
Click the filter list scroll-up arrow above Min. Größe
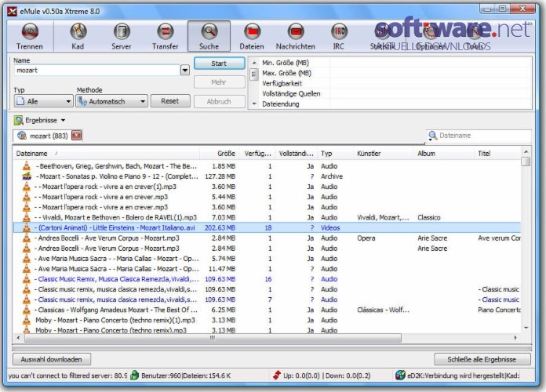point(254,63)
